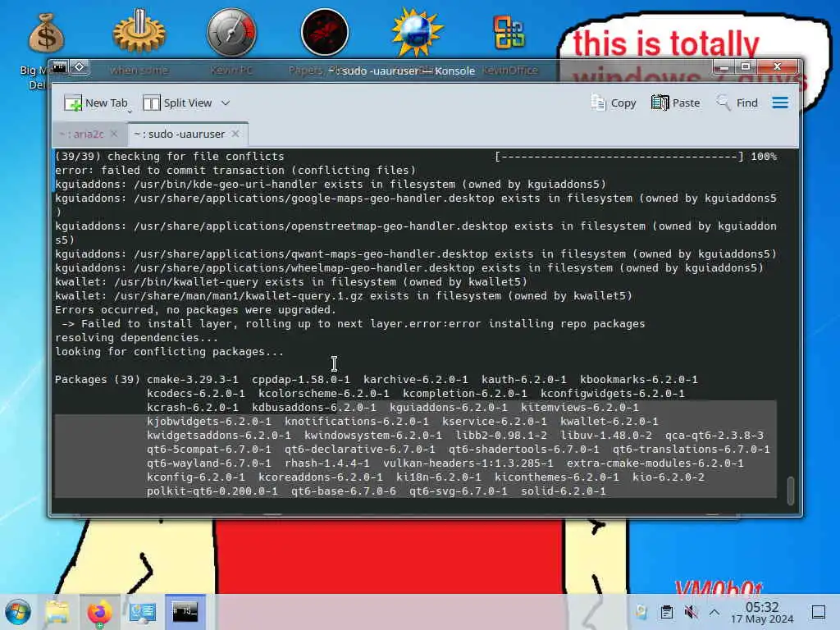
Task: Select the sudo -uauruser tab
Action: pyautogui.click(x=180, y=134)
